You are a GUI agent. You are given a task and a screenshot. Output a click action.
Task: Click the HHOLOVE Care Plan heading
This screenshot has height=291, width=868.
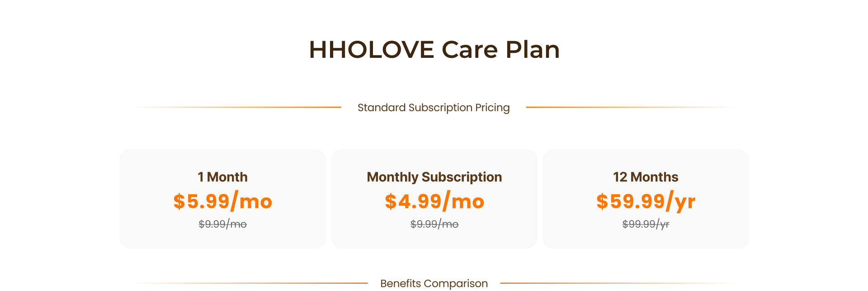434,49
